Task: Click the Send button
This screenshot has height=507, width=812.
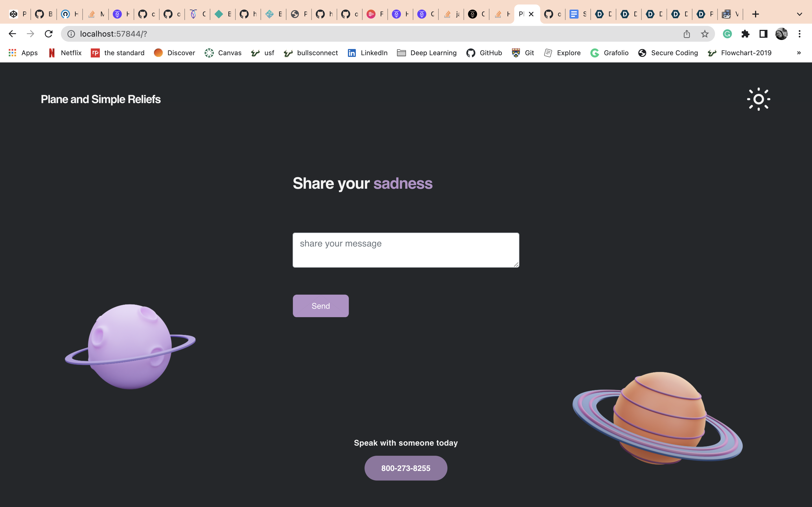Action: click(321, 306)
